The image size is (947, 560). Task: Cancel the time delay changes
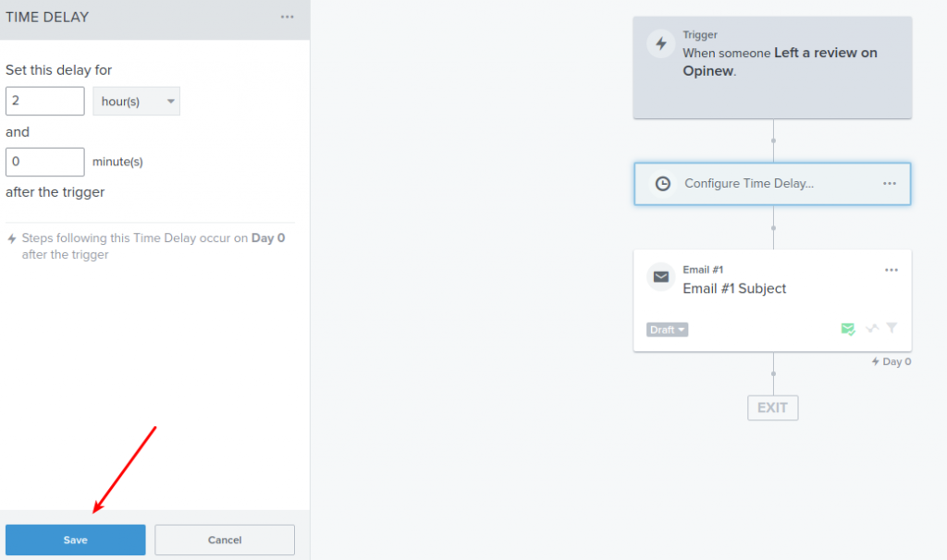point(225,540)
